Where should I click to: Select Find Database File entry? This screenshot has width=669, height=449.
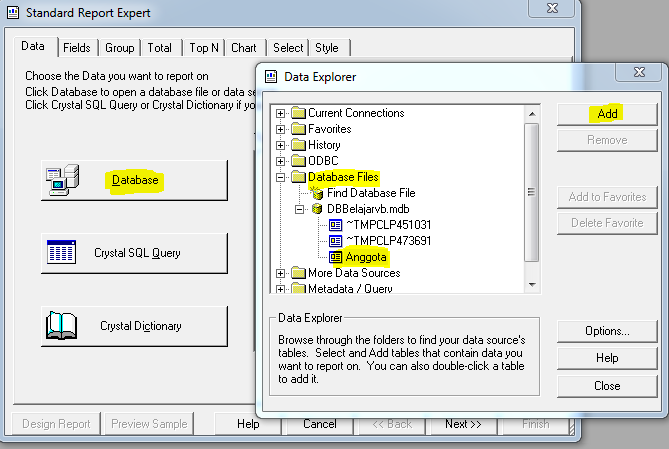(371, 193)
